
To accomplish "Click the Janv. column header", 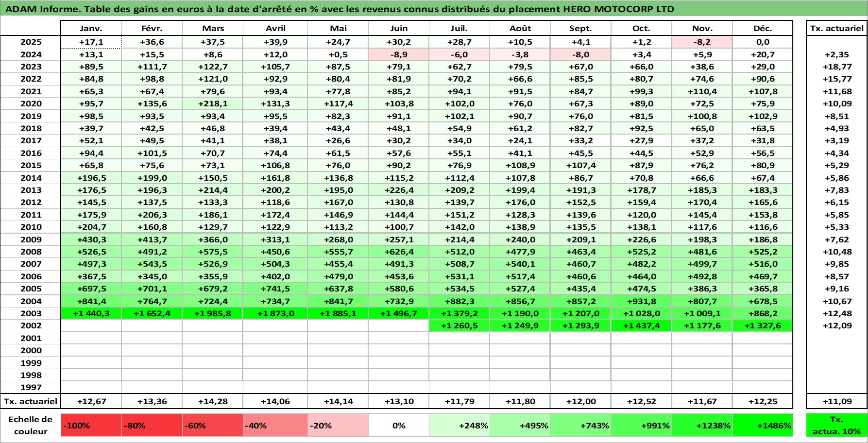I will point(91,28).
